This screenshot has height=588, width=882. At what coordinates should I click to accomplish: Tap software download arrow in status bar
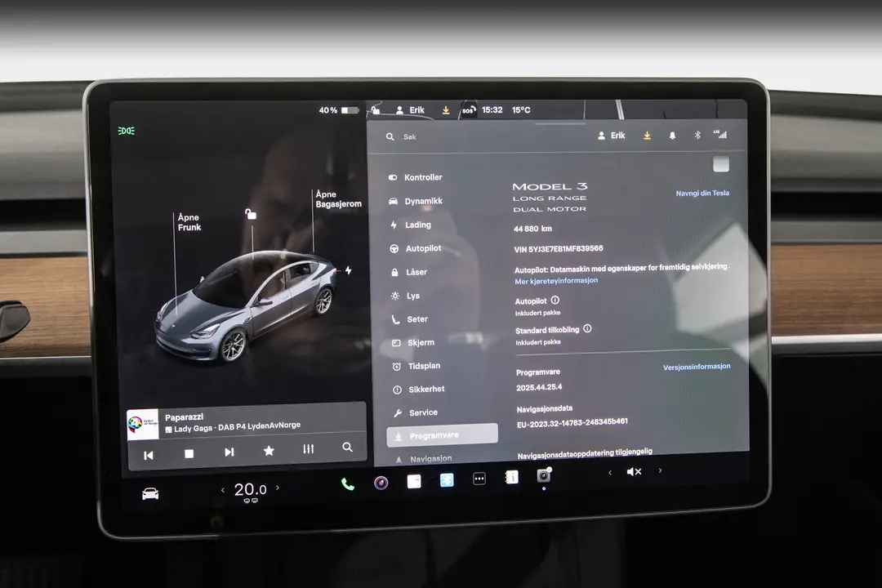(446, 110)
